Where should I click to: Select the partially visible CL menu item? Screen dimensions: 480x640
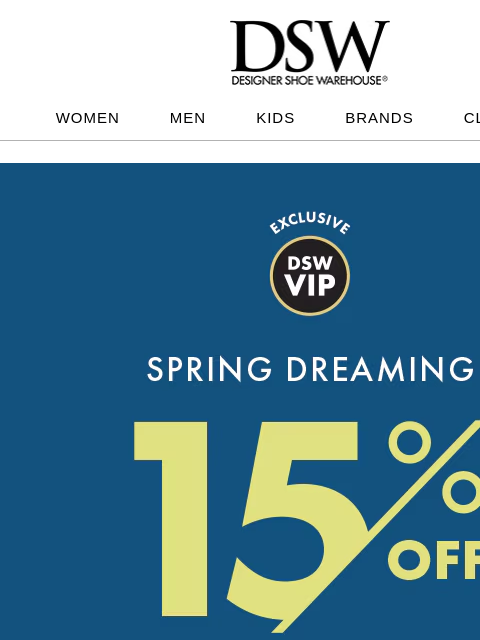pyautogui.click(x=472, y=118)
